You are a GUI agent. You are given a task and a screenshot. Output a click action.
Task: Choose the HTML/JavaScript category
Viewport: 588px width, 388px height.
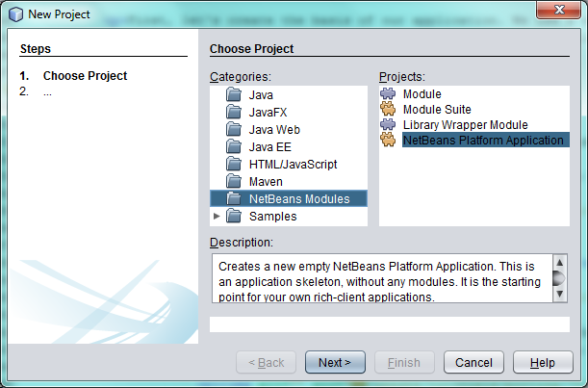[293, 165]
